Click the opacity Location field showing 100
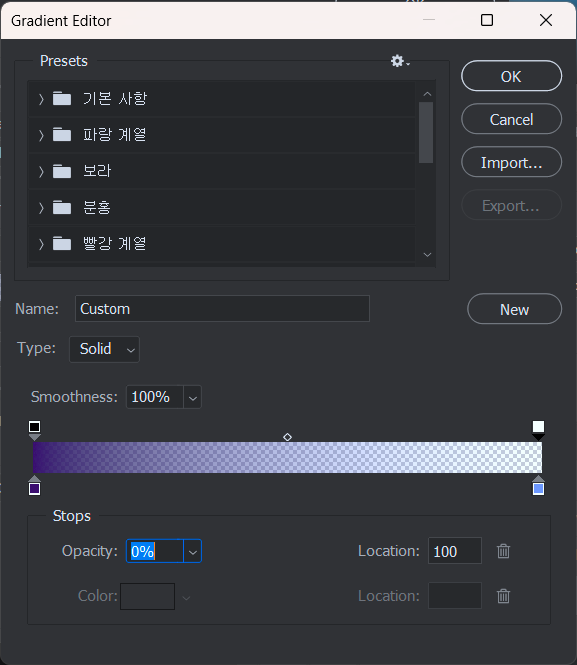The image size is (577, 665). (x=455, y=550)
